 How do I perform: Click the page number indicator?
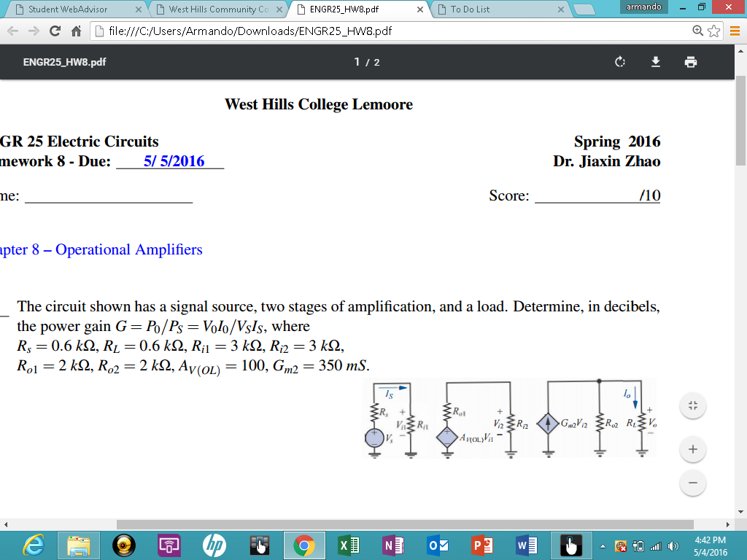coord(367,62)
